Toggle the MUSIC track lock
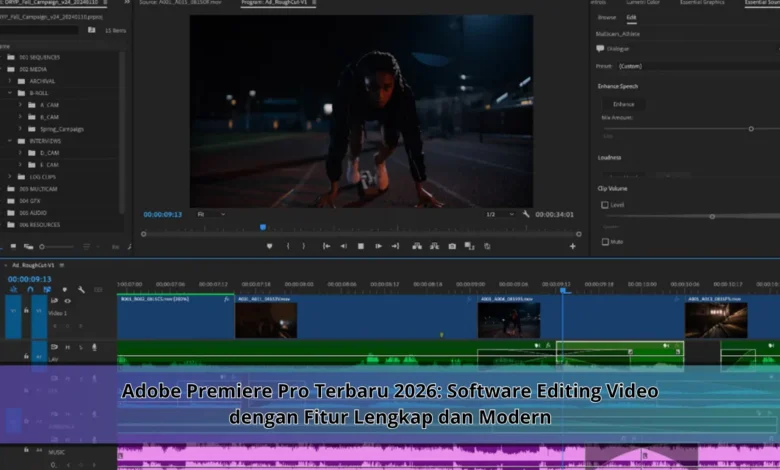Viewport: 780px width, 470px height. tap(26, 450)
